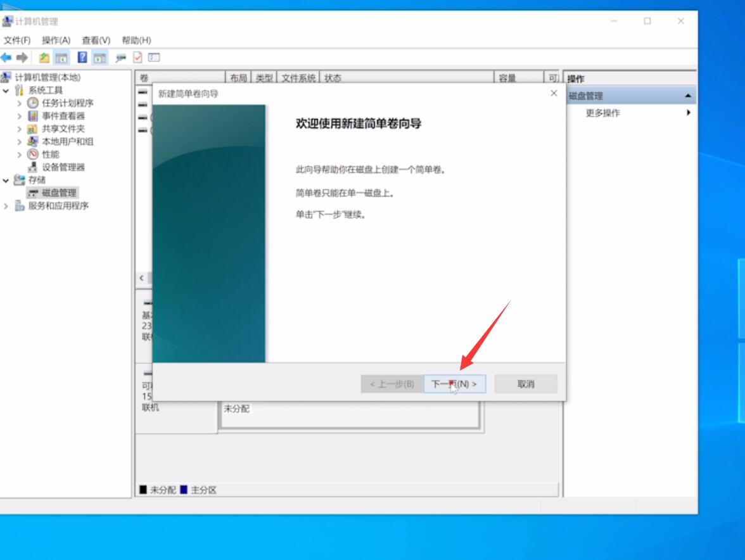The height and width of the screenshot is (560, 745).
Task: Expand the 服务和应用程序 node
Action: (x=6, y=206)
